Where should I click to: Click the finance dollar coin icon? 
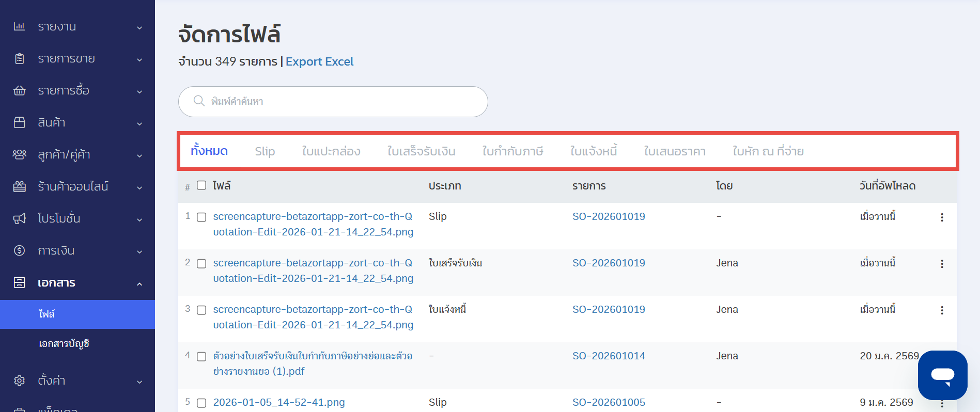pyautogui.click(x=19, y=250)
